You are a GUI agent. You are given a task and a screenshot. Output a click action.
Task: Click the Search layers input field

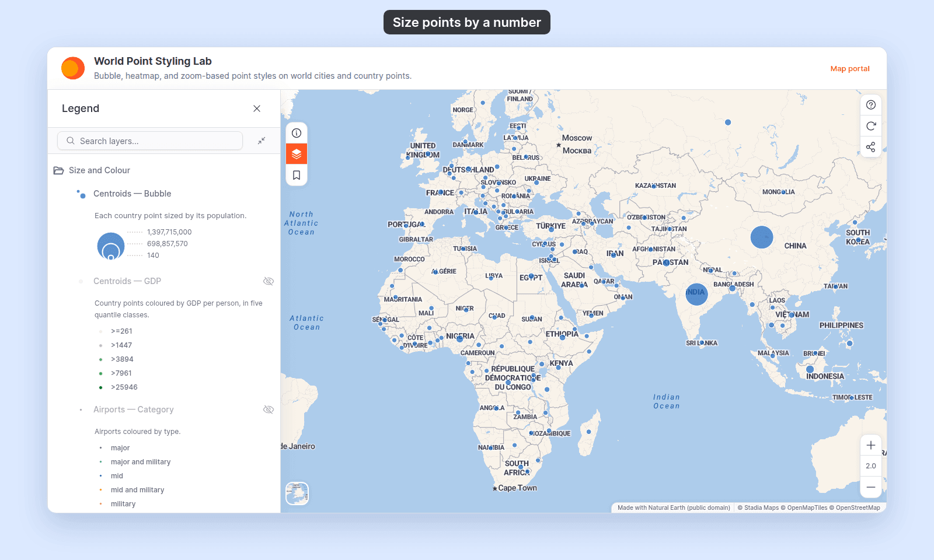pos(150,141)
